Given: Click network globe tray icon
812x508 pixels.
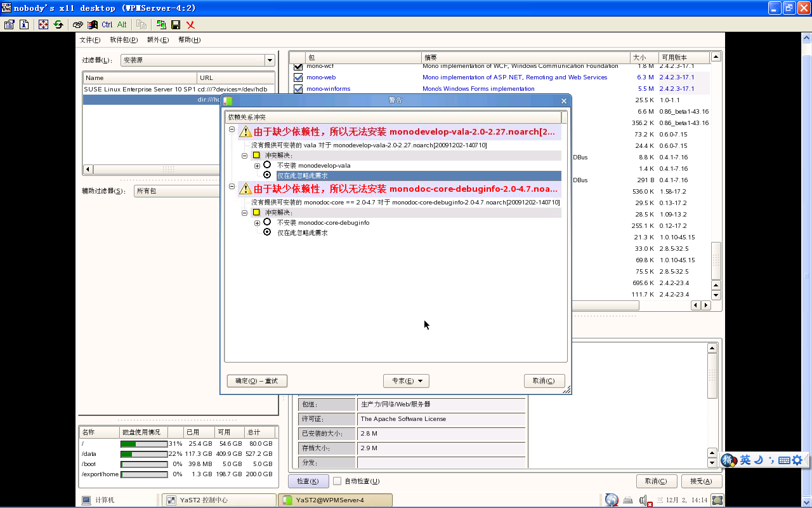Looking at the screenshot, I should click(x=612, y=500).
